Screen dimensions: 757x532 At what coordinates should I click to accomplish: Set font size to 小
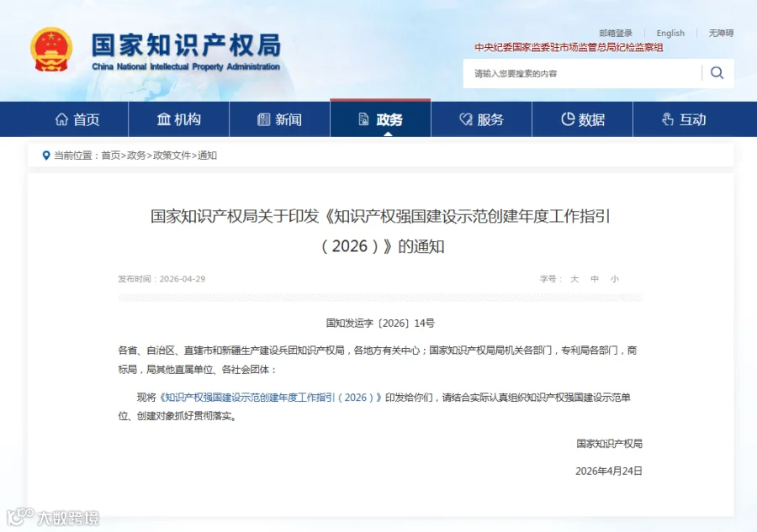tap(614, 279)
